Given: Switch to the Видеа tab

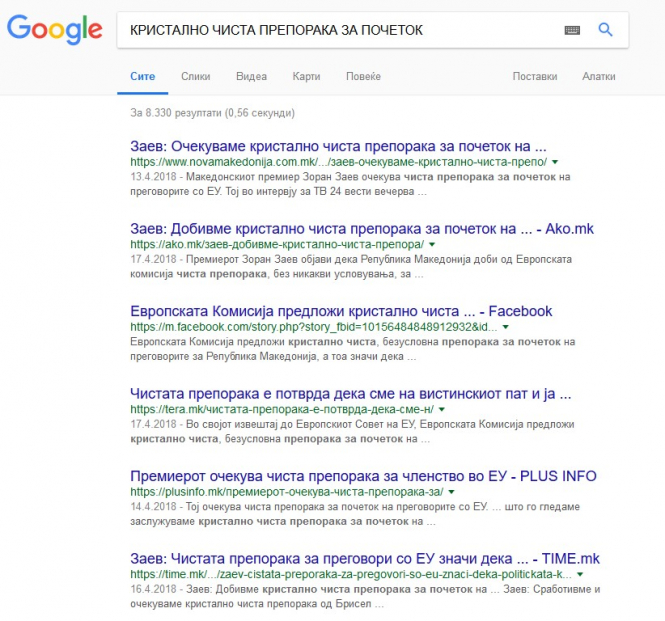Looking at the screenshot, I should pos(251,76).
